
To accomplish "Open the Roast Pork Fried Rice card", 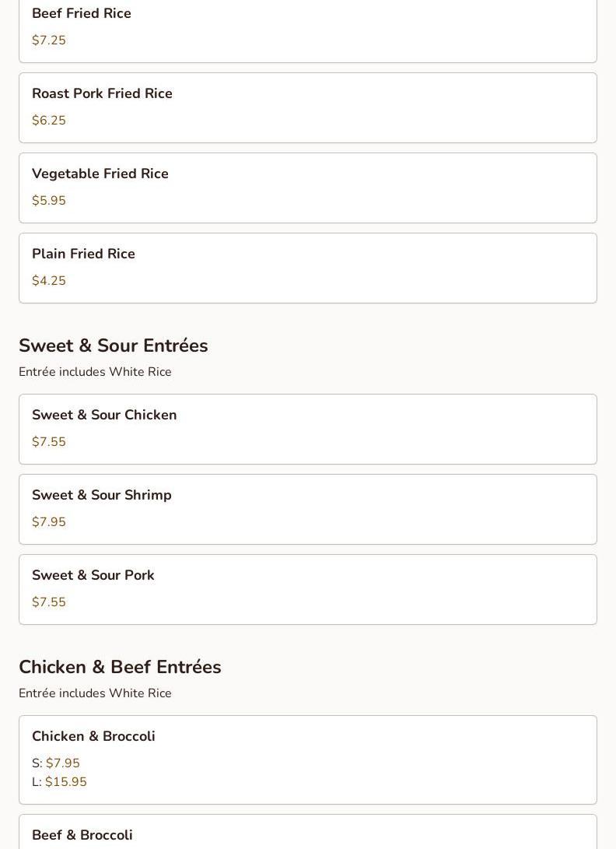I will [307, 107].
